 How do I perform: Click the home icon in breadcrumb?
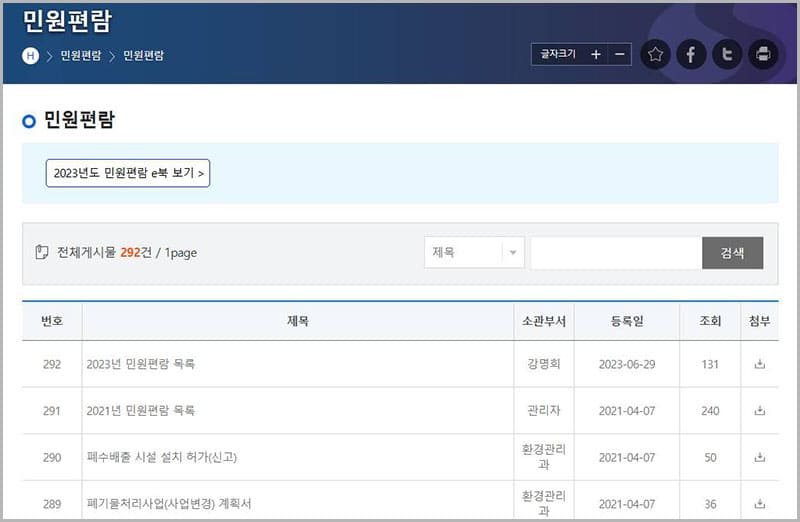[x=30, y=55]
